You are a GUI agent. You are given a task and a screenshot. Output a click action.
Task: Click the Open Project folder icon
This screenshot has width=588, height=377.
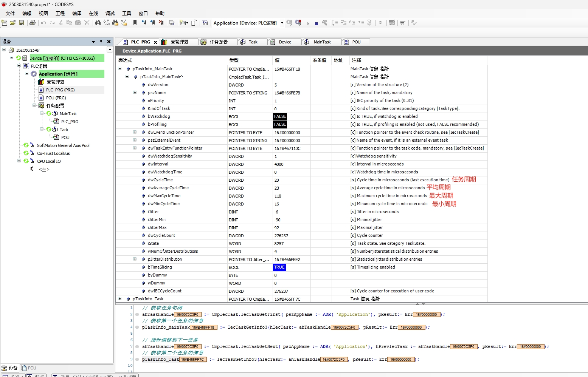tap(13, 23)
